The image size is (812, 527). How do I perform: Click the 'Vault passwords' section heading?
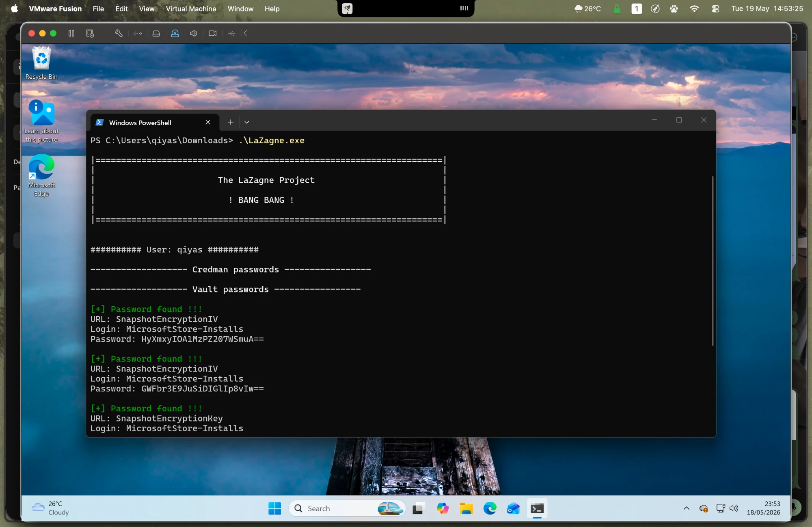click(231, 289)
